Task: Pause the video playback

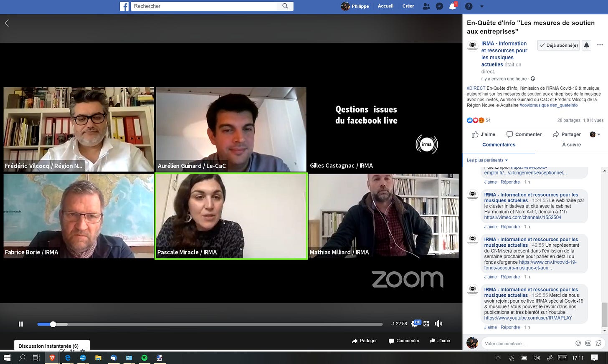Action: pyautogui.click(x=21, y=324)
